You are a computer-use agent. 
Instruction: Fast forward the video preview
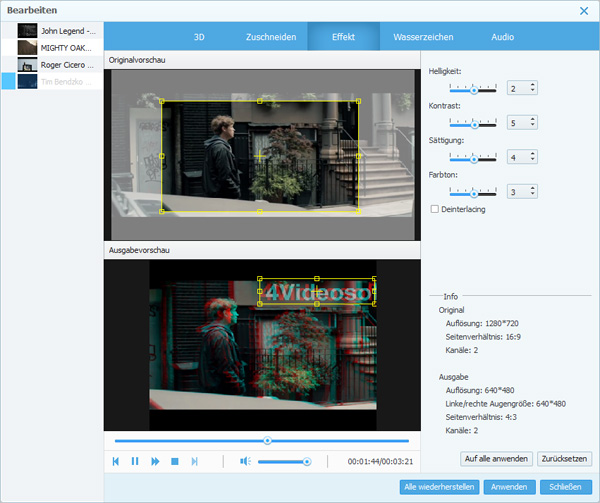(x=155, y=461)
